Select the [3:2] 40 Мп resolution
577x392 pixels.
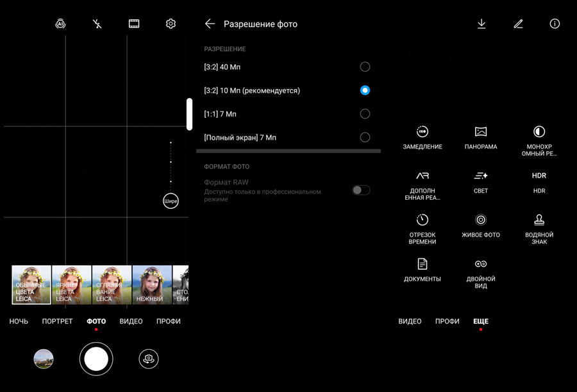[365, 67]
